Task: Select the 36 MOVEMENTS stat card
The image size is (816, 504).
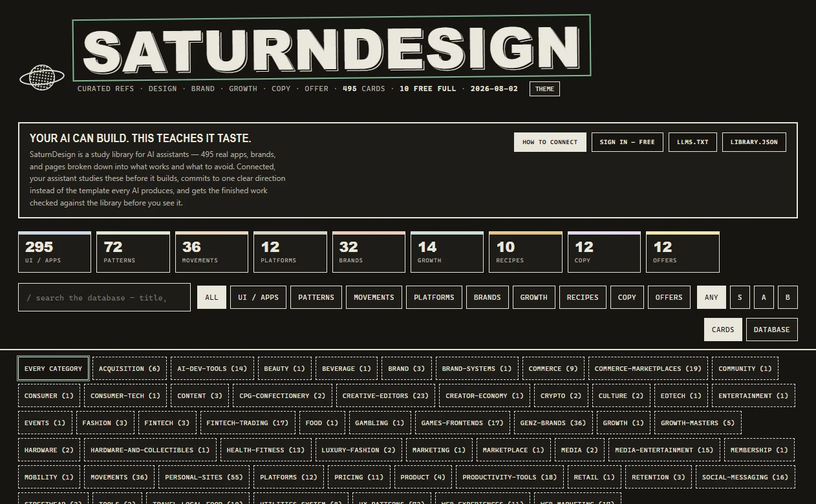Action: point(211,252)
